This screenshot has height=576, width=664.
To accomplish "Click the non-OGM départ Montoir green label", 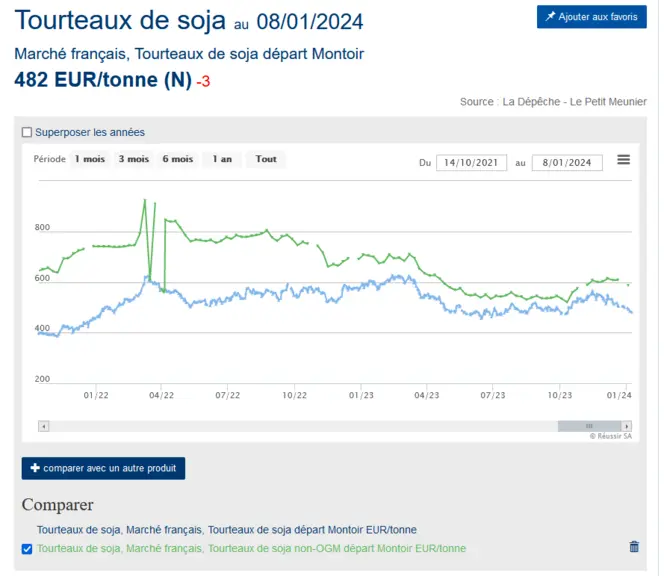I will [251, 548].
